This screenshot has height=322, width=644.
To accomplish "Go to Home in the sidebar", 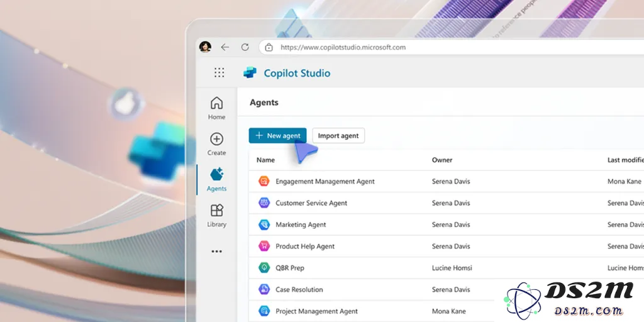I will [216, 108].
